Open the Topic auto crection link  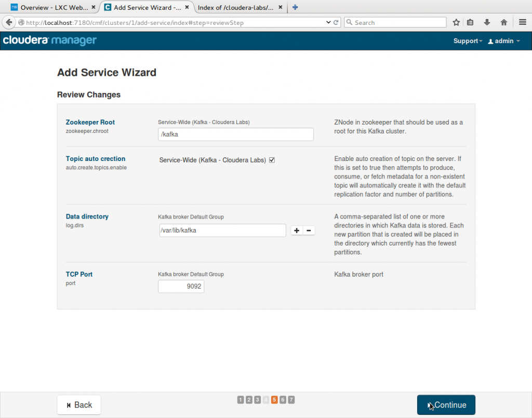coord(96,159)
